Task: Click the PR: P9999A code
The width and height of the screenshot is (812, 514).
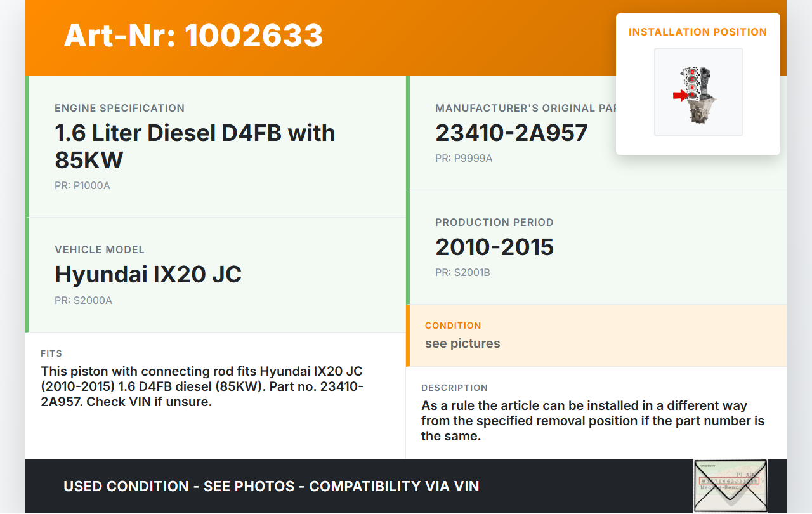Action: [x=464, y=159]
